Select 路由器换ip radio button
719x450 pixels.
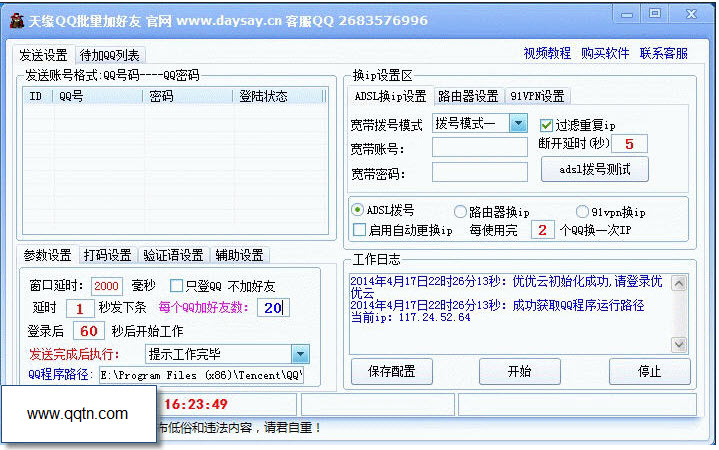pyautogui.click(x=460, y=211)
